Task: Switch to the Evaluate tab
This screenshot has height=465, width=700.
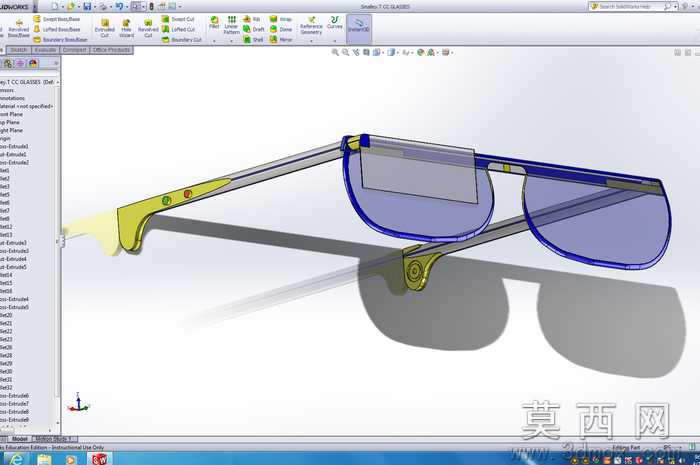Action: tap(45, 50)
